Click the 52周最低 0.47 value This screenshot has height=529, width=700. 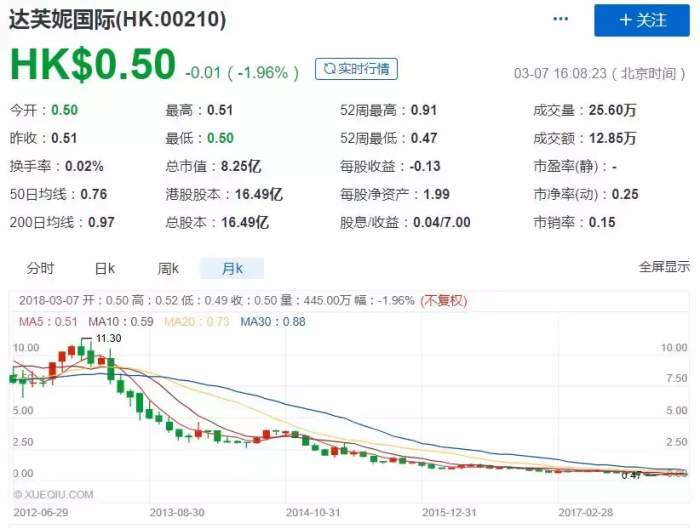424,138
